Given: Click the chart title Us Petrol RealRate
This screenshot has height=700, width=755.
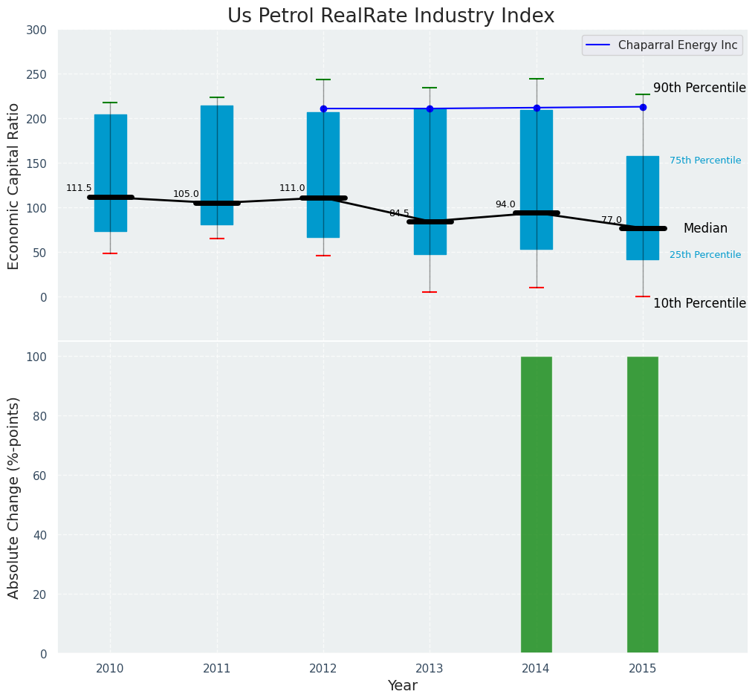Looking at the screenshot, I should [x=391, y=16].
